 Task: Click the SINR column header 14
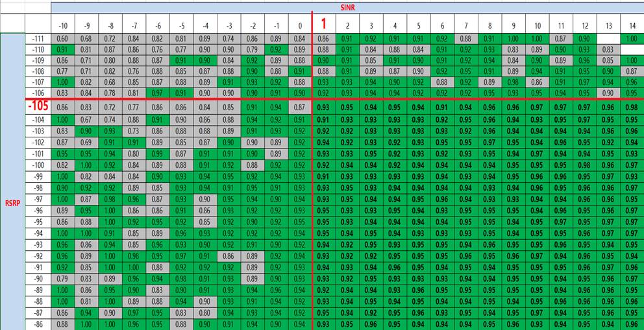[631, 25]
